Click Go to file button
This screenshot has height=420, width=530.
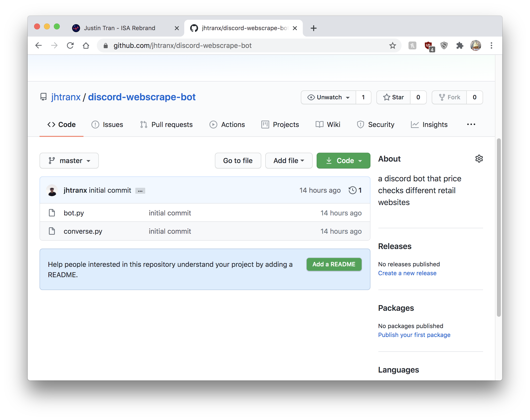click(x=238, y=161)
